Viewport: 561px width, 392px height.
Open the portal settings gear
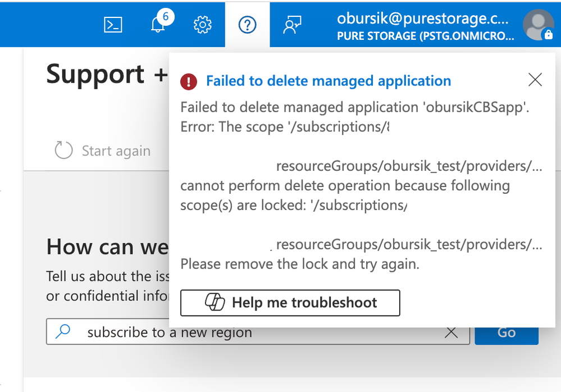(x=202, y=25)
